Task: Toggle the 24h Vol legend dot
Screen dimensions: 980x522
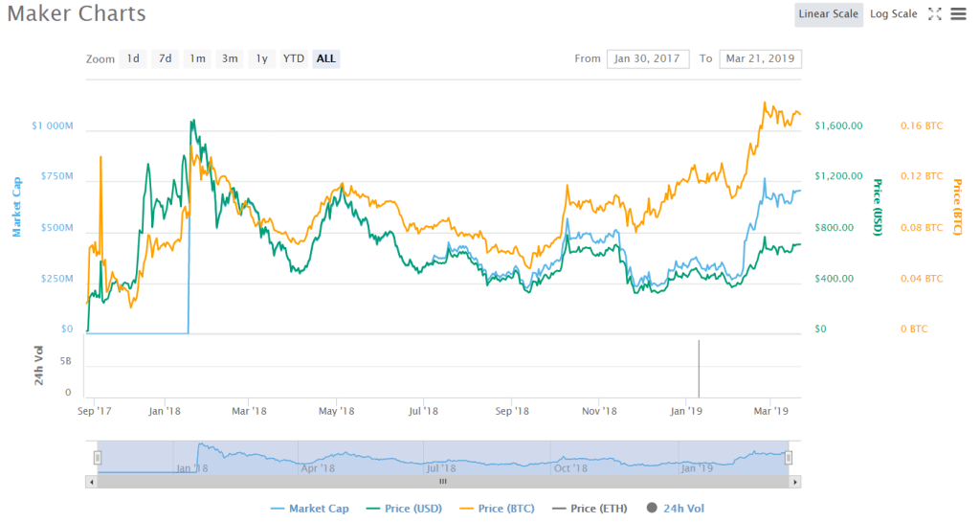Action: coord(652,509)
